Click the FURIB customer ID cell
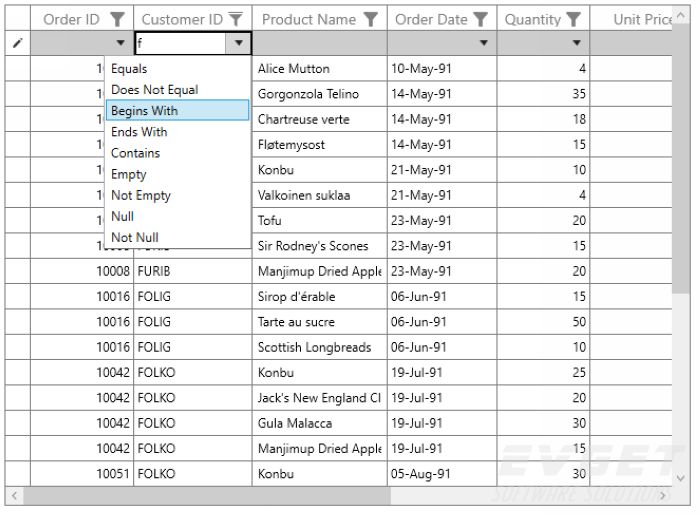The height and width of the screenshot is (514, 700). point(193,271)
